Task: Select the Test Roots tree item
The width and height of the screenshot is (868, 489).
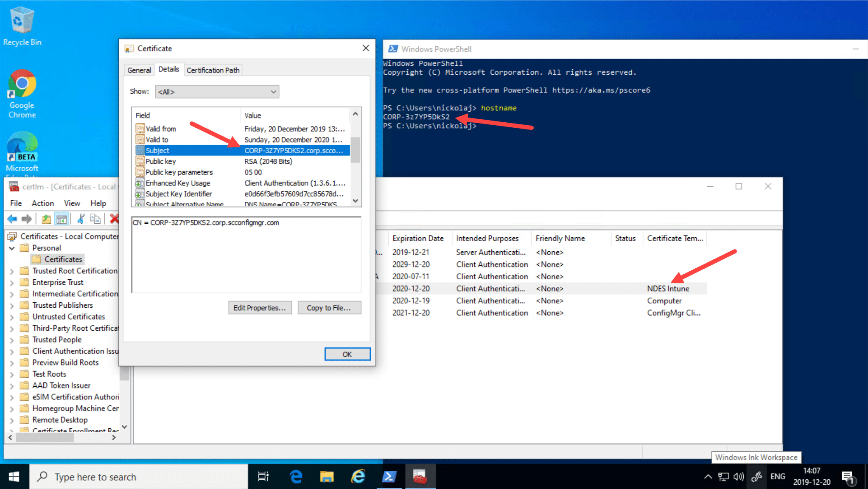Action: pyautogui.click(x=49, y=374)
